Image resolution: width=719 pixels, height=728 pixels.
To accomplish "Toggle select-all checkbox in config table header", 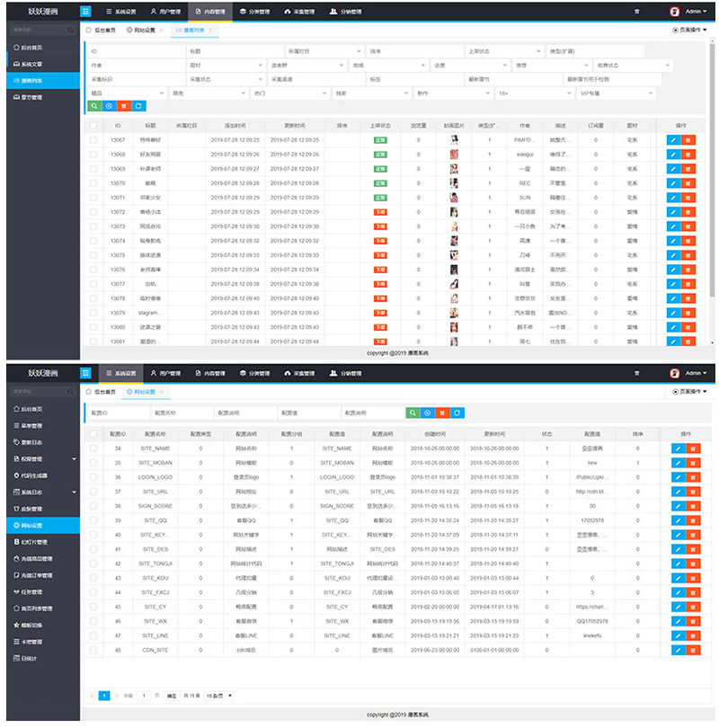I will point(93,434).
